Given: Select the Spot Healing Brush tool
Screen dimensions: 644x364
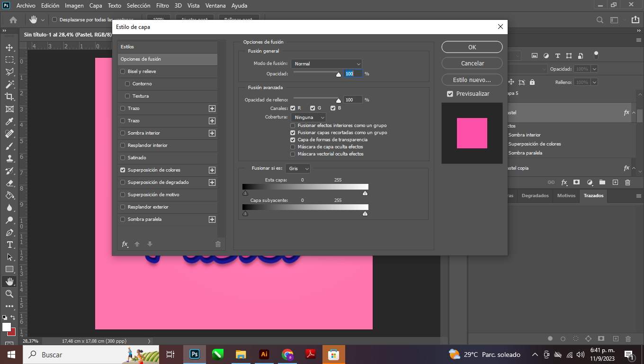Looking at the screenshot, I should tap(9, 134).
